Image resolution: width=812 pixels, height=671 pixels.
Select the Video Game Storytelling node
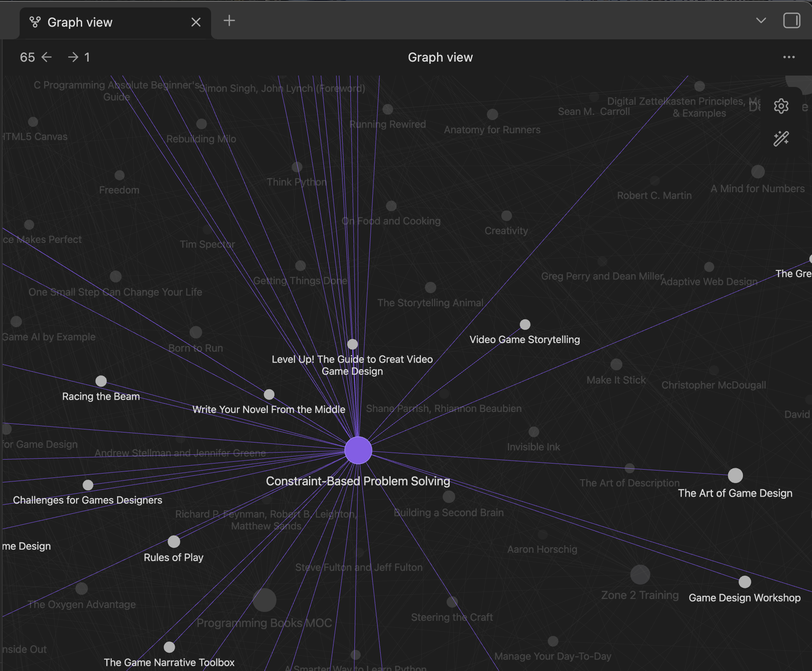(525, 325)
